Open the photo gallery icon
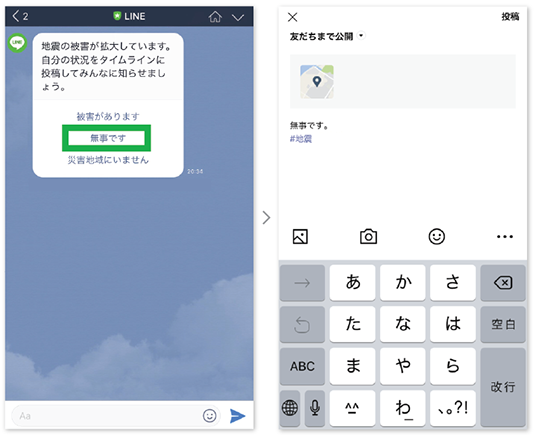The height and width of the screenshot is (435, 536). (x=300, y=236)
